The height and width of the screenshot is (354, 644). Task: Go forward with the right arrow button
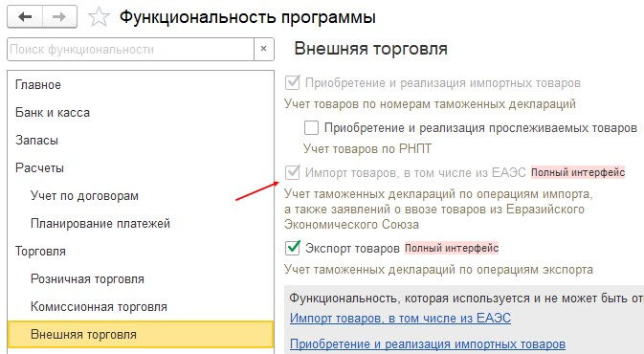59,17
